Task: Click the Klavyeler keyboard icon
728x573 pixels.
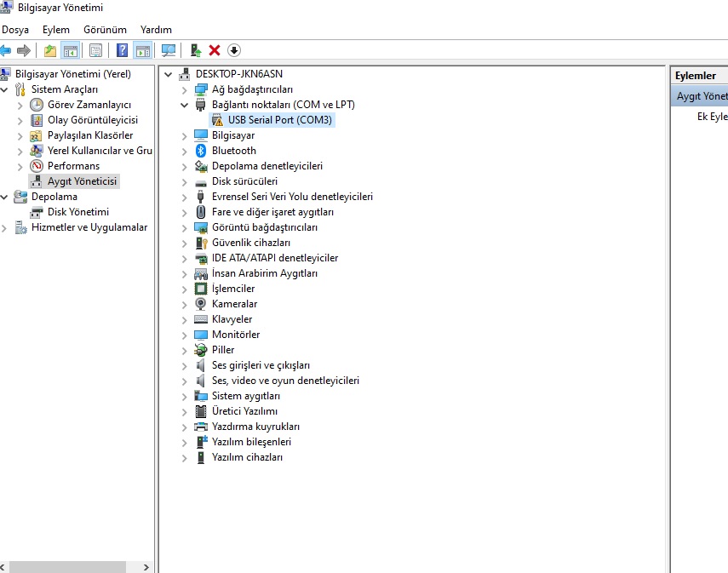Action: point(201,319)
